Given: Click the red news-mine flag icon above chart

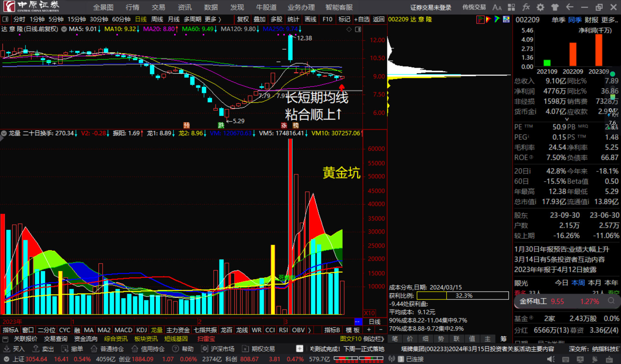Looking at the screenshot, I should (489, 19).
